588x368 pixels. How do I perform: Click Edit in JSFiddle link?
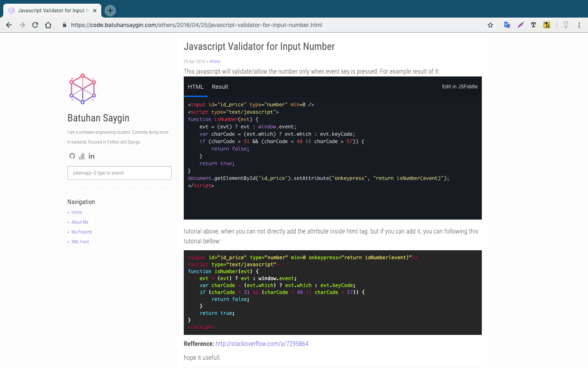pyautogui.click(x=460, y=87)
